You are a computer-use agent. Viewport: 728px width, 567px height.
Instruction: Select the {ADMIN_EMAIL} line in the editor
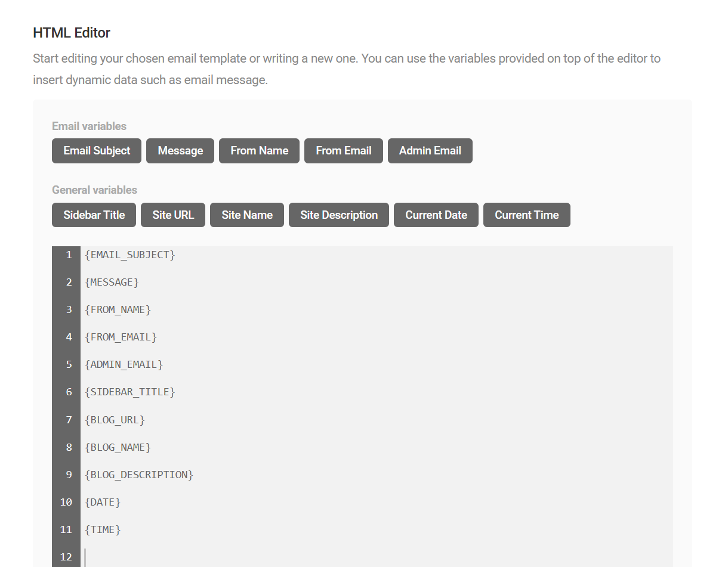click(124, 364)
